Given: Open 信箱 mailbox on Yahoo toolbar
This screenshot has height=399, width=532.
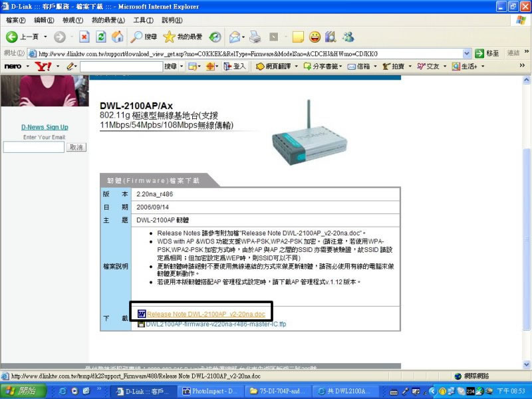Looking at the screenshot, I should (359, 66).
